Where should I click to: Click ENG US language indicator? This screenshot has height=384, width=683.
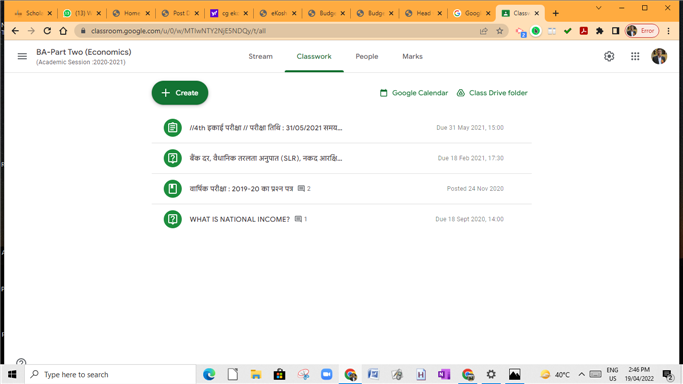point(612,374)
